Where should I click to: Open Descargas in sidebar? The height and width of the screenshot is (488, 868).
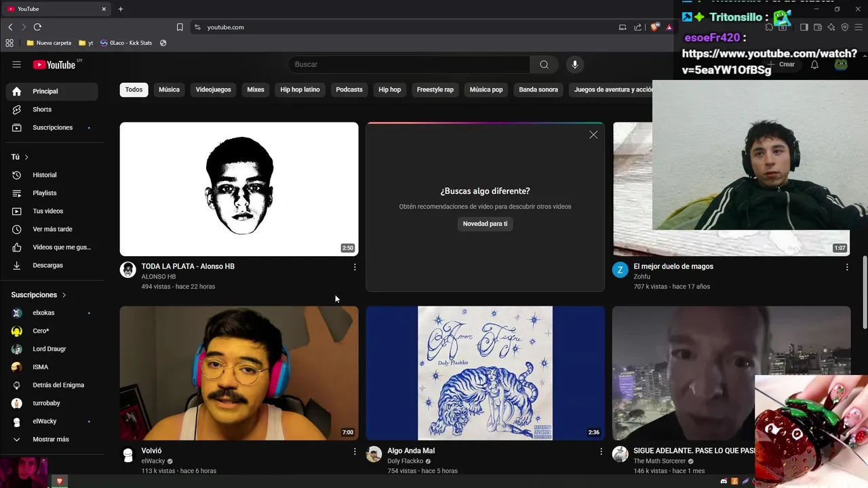point(52,265)
